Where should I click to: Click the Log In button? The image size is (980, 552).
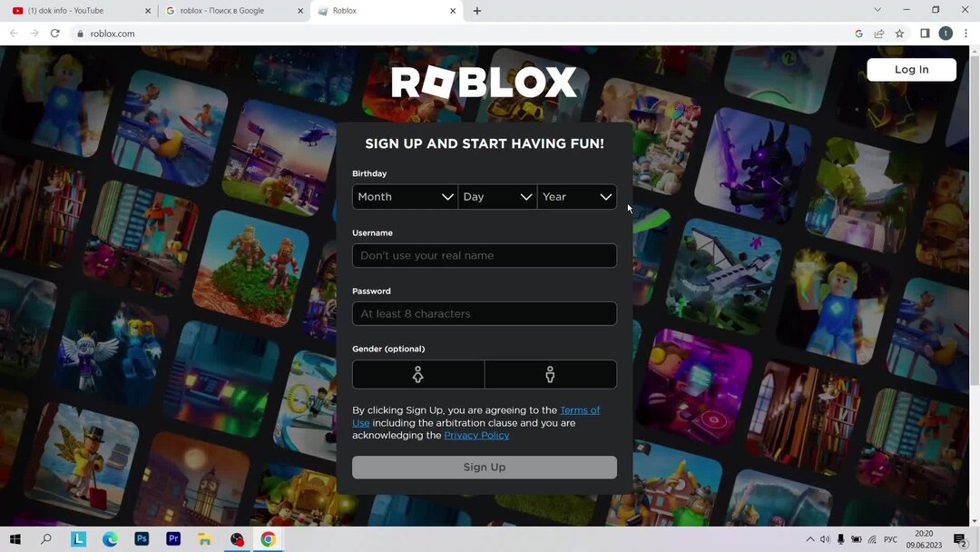911,69
